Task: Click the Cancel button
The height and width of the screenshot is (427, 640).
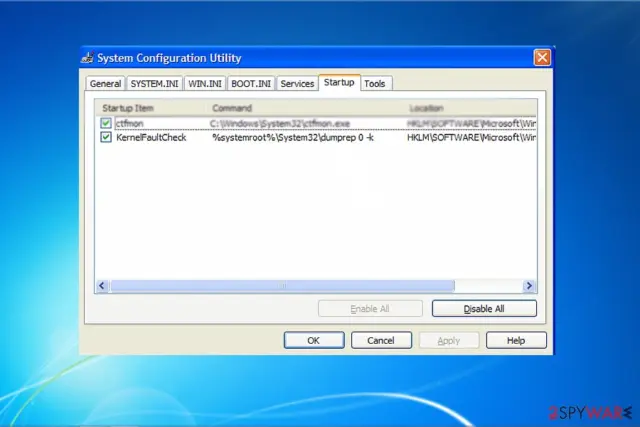Action: pyautogui.click(x=381, y=340)
